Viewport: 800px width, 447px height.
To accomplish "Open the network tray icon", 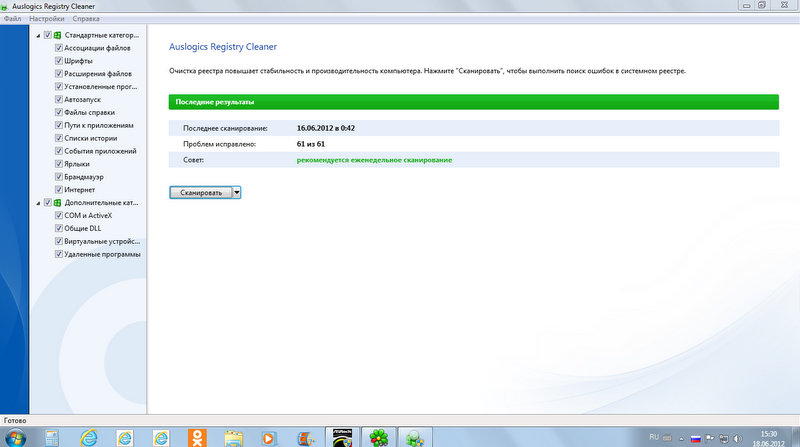I will [x=723, y=438].
